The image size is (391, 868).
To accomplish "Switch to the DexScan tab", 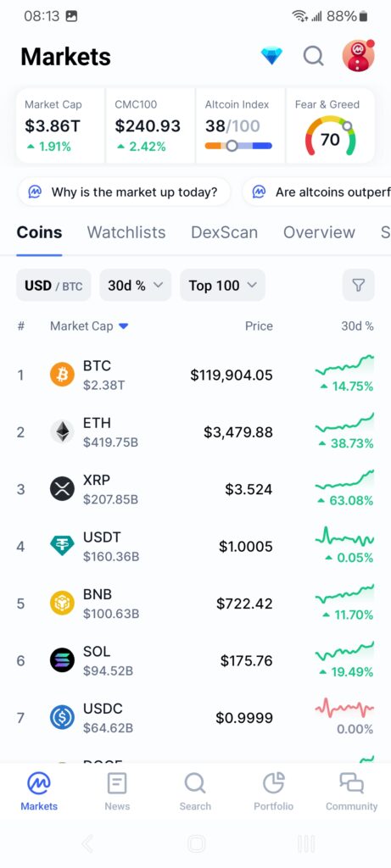I will coord(224,232).
